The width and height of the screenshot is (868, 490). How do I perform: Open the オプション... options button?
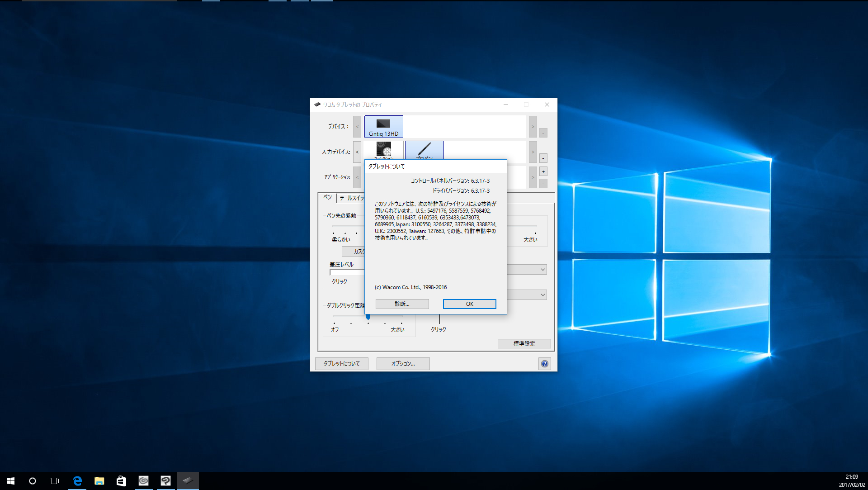coord(403,364)
